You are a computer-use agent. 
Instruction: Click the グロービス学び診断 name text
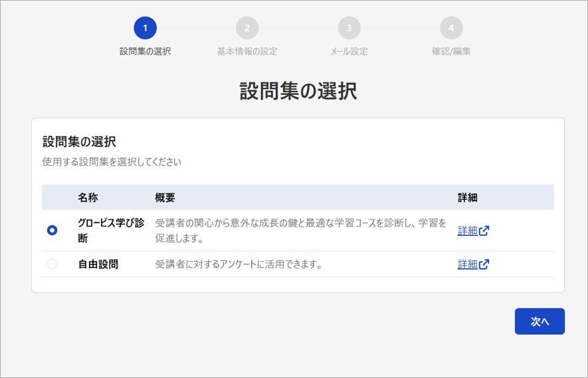coord(111,231)
